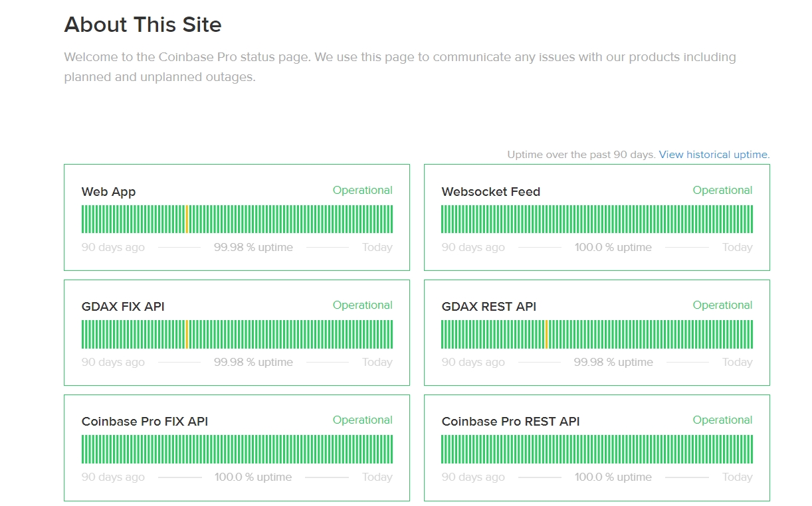Click the Today label under Web App
Image resolution: width=812 pixels, height=506 pixels.
tap(377, 247)
